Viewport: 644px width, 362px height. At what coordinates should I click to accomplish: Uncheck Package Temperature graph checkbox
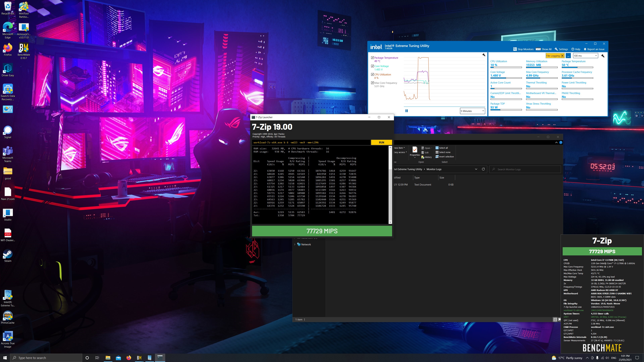tap(372, 58)
